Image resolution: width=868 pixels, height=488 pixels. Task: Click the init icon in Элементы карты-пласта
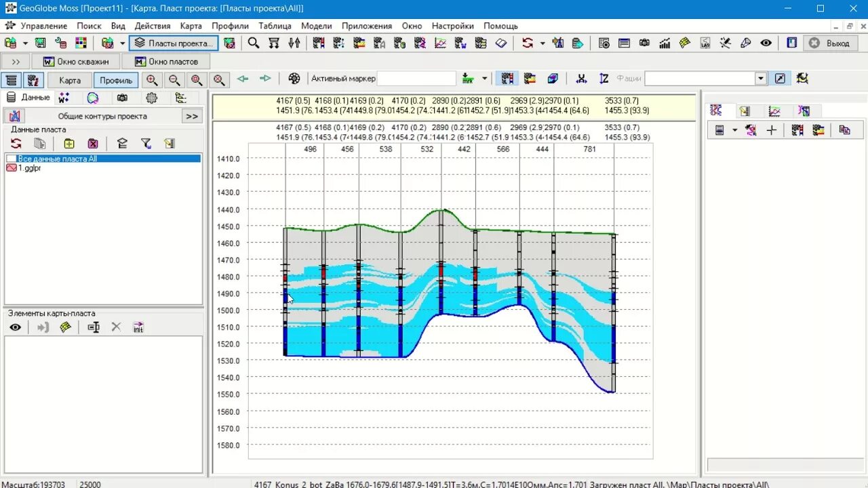click(138, 327)
